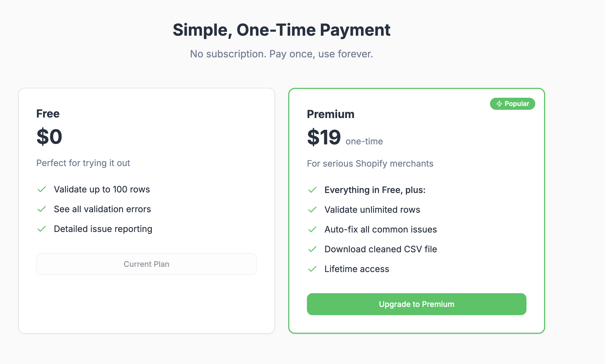The width and height of the screenshot is (605, 364).
Task: Click the checkmark beside Validate unlimited rows
Action: 312,209
